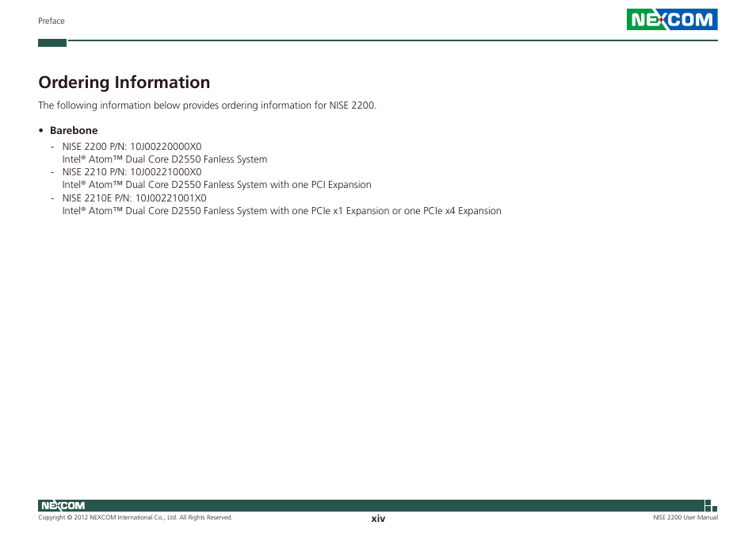Viewport: 756px width, 533px height.
Task: Select 'NISE 2200 P/N: 10J00220000X0' line
Action: click(x=132, y=146)
